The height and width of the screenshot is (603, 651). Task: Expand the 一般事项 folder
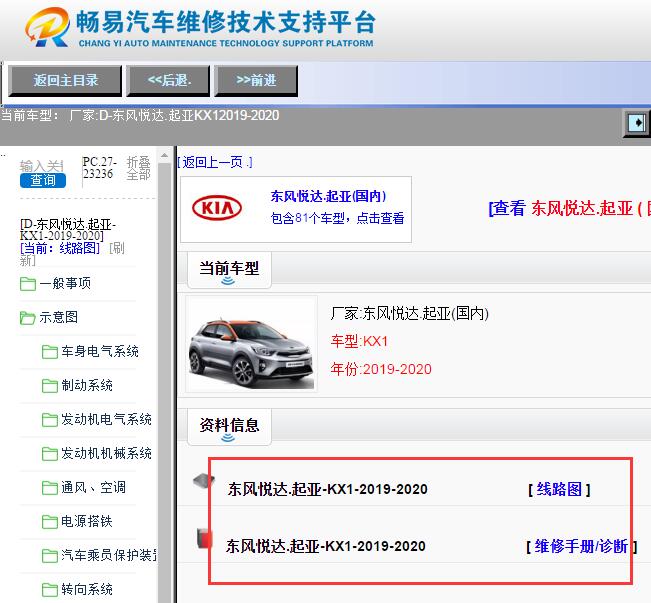65,284
